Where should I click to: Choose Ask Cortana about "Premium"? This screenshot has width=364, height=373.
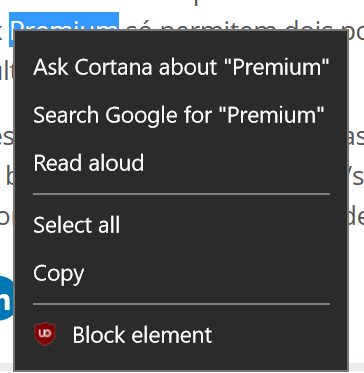click(181, 67)
